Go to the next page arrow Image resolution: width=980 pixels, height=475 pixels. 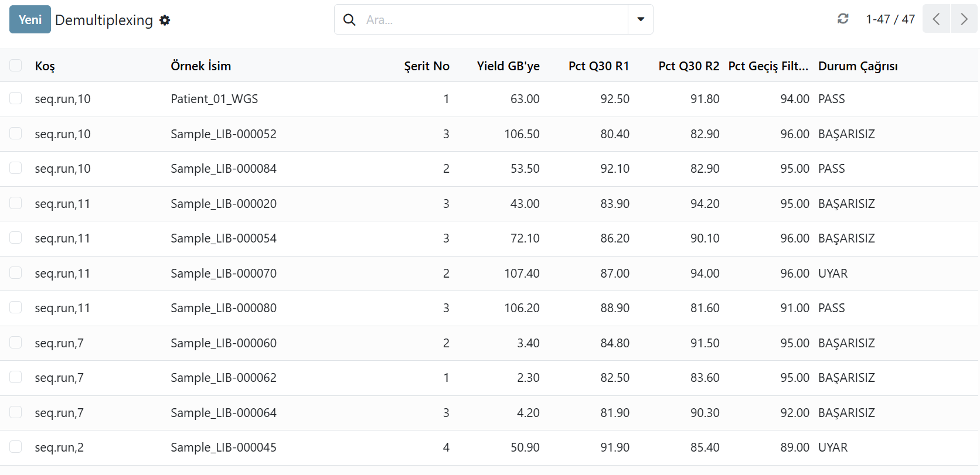pyautogui.click(x=964, y=19)
